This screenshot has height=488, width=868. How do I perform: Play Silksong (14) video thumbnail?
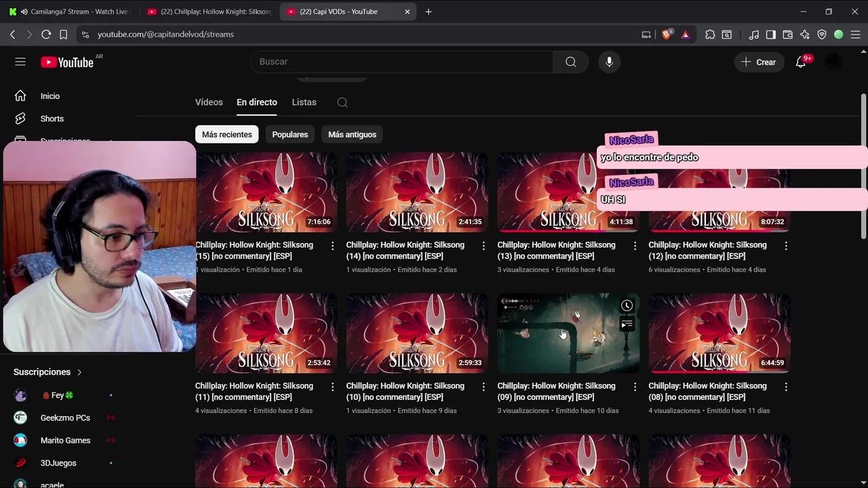click(x=417, y=192)
